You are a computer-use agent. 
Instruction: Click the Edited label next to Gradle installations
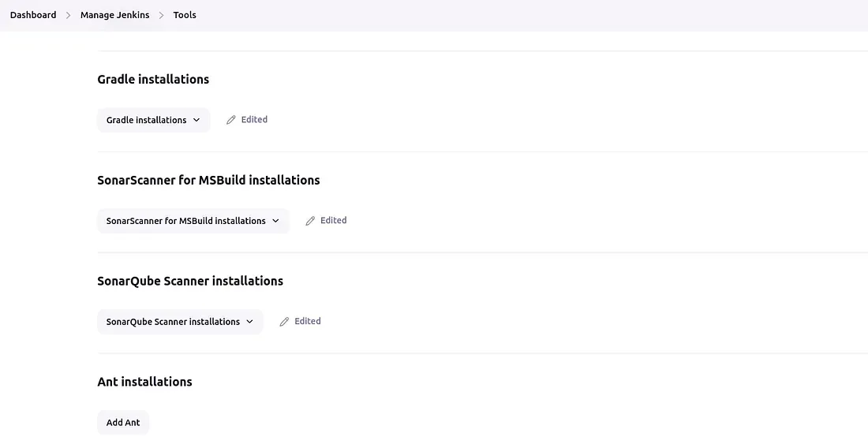tap(254, 120)
